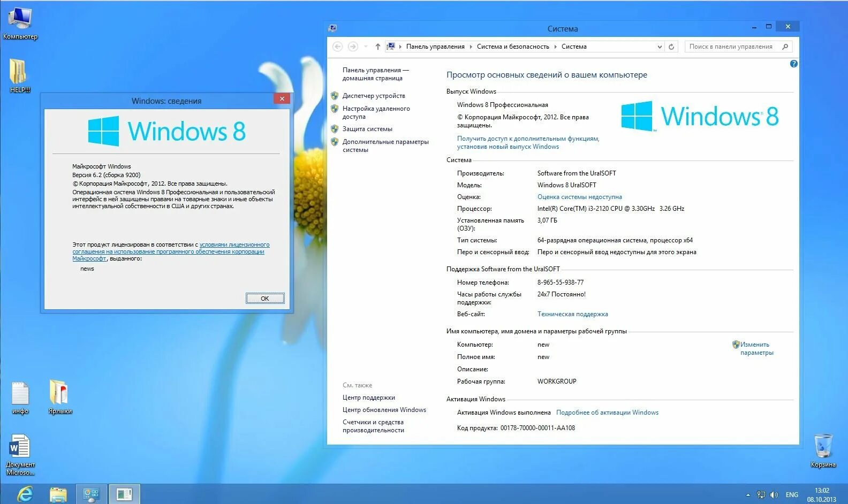Open the HELP!!! folder on desktop
The image size is (848, 504).
point(19,75)
